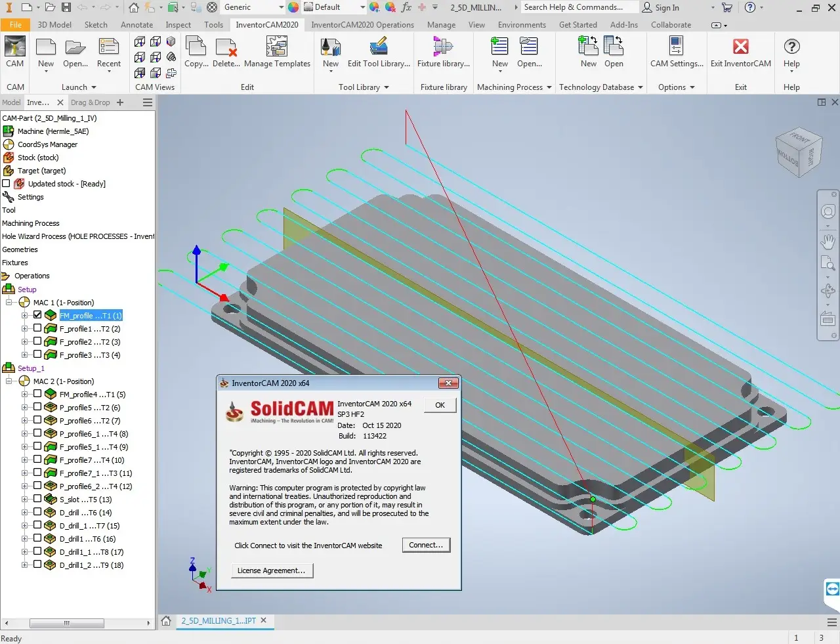Screen dimensions: 840x644
Task: Open the Technology Database Open icon
Action: click(614, 53)
